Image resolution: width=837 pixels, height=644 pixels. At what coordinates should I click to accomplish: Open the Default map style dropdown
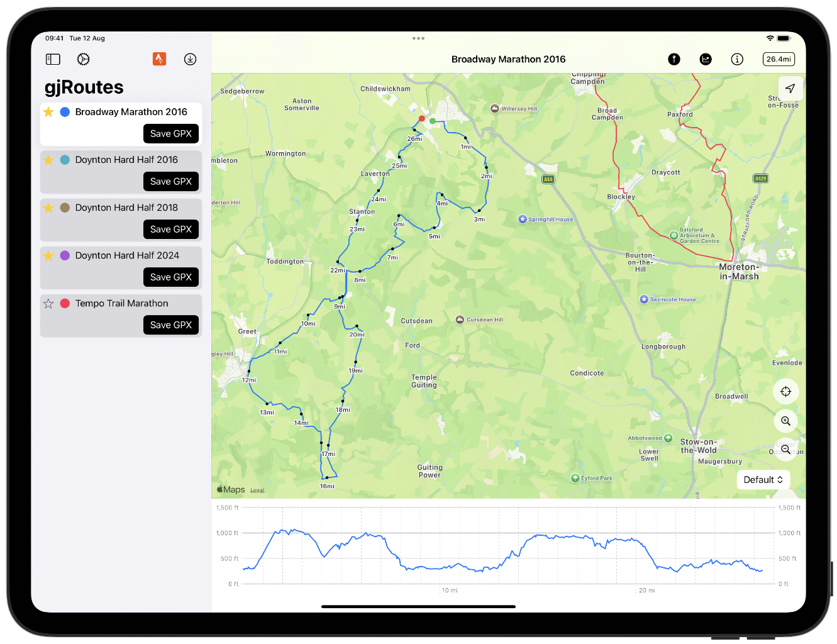tap(763, 480)
